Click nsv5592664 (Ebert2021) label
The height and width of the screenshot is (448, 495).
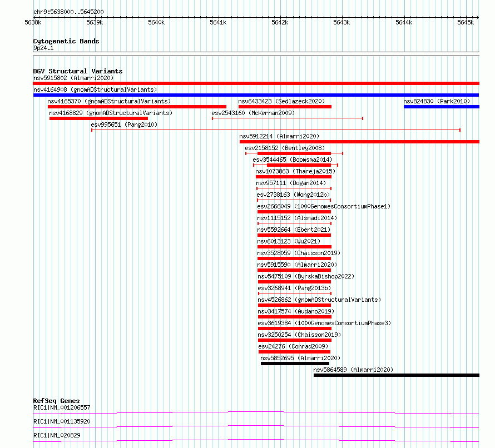(294, 230)
